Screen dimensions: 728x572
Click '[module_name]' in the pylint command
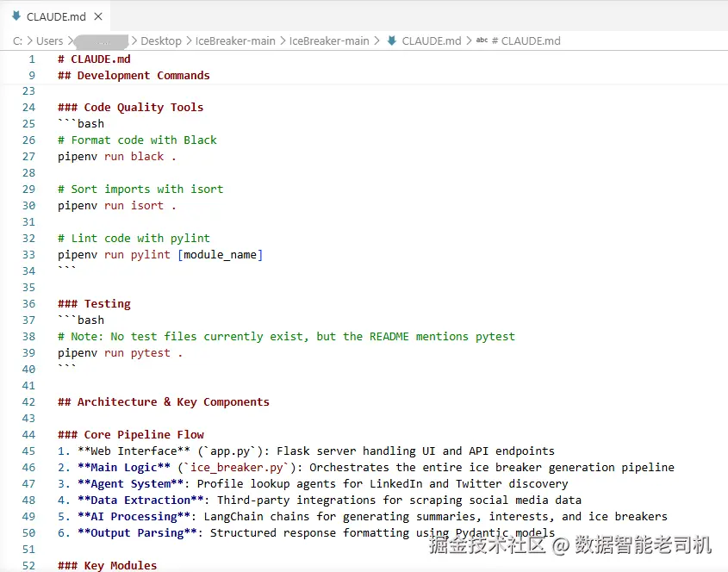tap(220, 254)
